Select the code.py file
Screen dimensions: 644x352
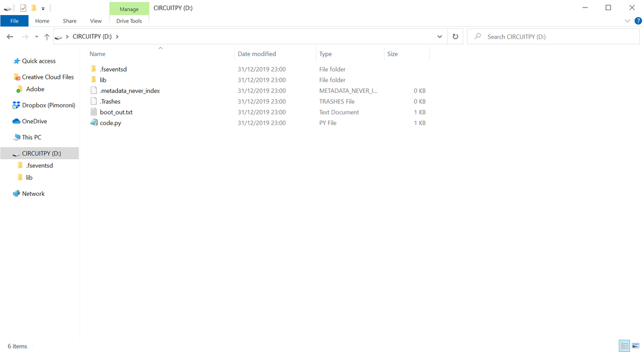tap(110, 123)
